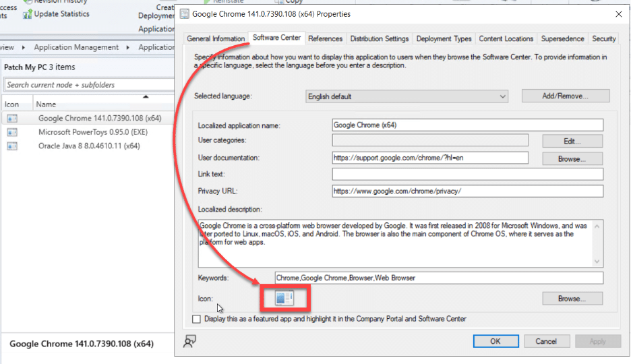This screenshot has width=631, height=364.
Task: Click Edit button for User categories
Action: point(572,141)
